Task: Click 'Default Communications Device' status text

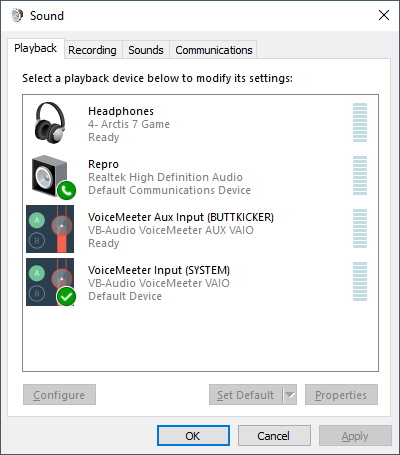Action: (169, 190)
